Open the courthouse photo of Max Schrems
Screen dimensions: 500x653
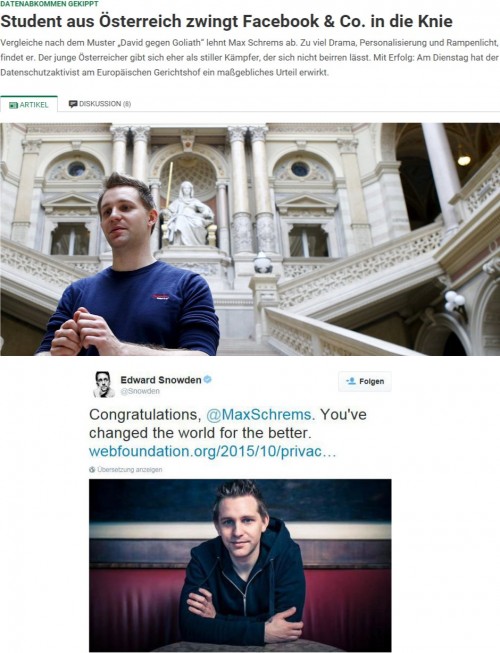coord(250,239)
